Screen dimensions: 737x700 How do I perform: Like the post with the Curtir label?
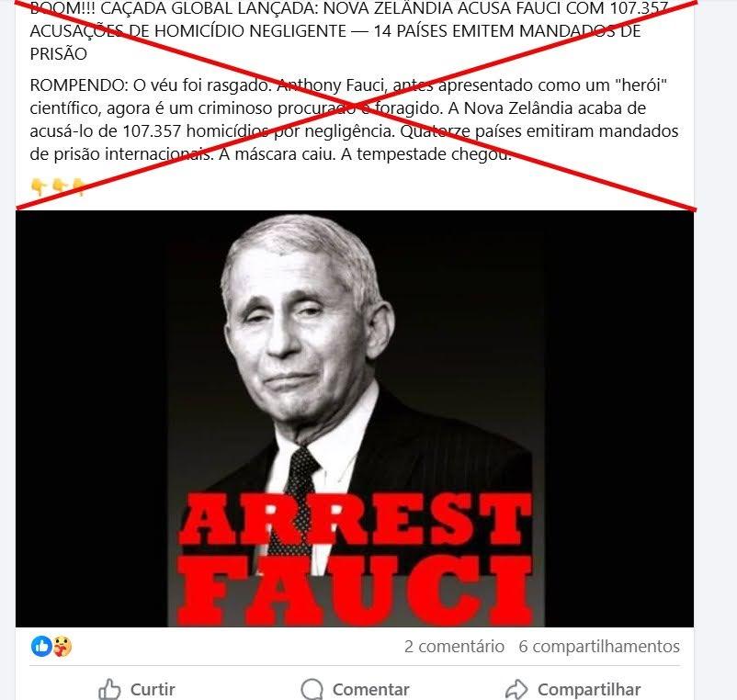(x=153, y=689)
